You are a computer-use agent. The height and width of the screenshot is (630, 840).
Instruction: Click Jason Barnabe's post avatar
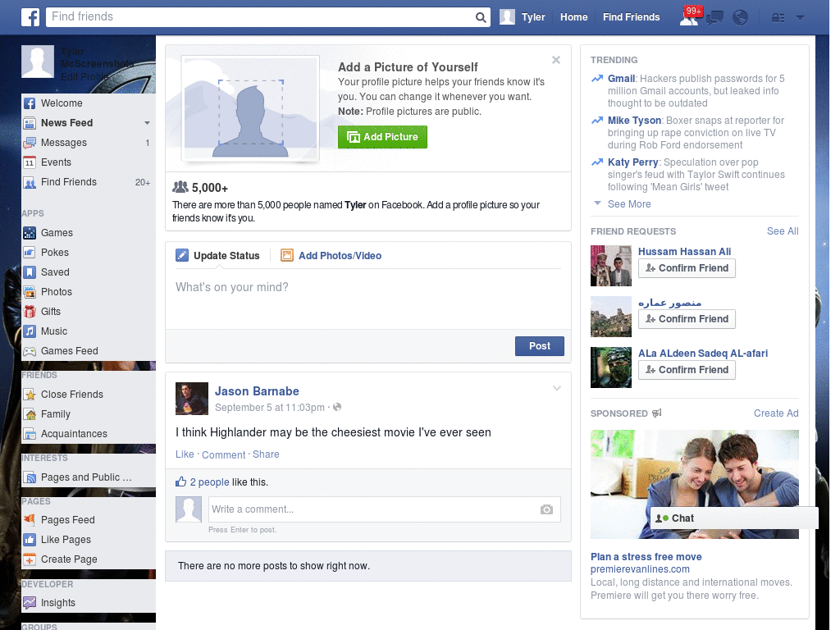[x=192, y=399]
